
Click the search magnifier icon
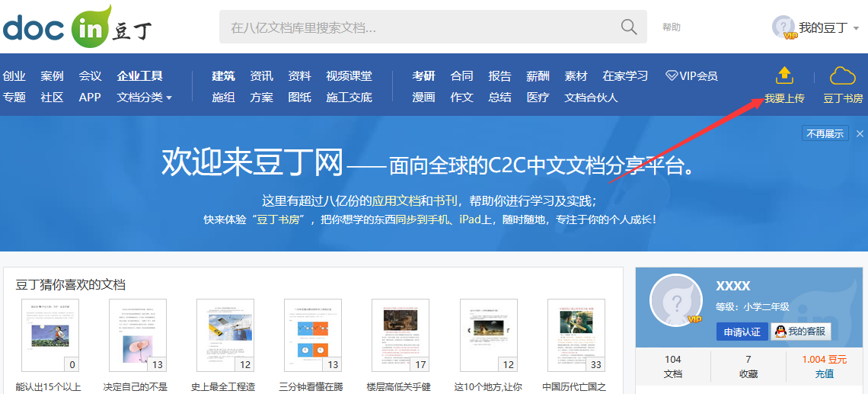(628, 27)
